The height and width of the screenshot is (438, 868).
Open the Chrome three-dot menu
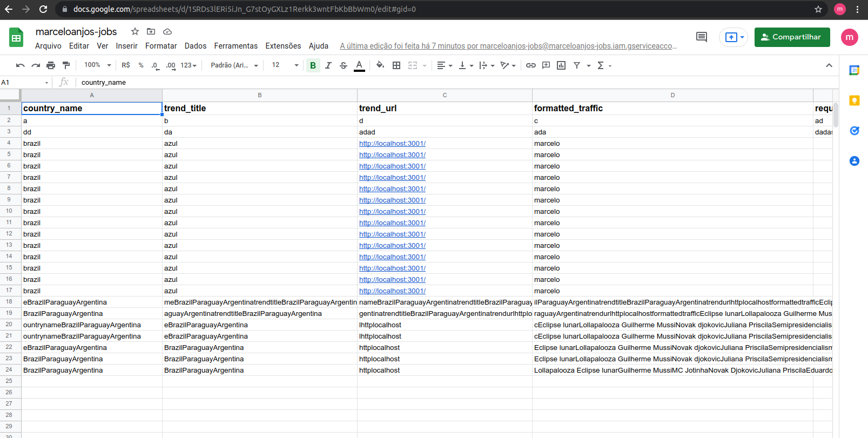(x=857, y=9)
